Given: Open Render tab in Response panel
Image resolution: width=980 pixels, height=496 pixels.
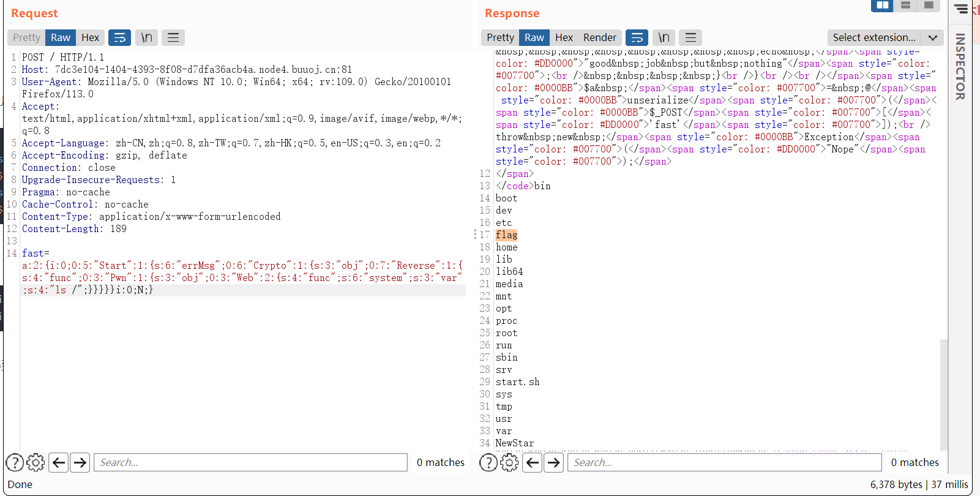Looking at the screenshot, I should (600, 37).
